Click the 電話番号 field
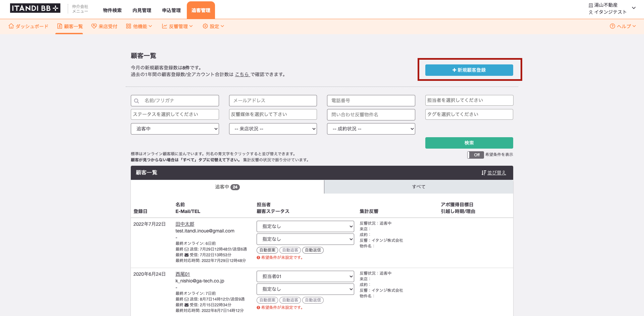 [x=371, y=101]
